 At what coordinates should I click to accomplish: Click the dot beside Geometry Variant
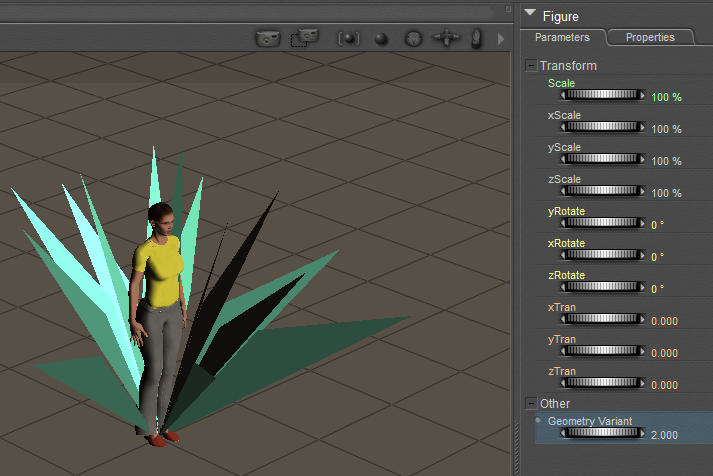tap(538, 420)
